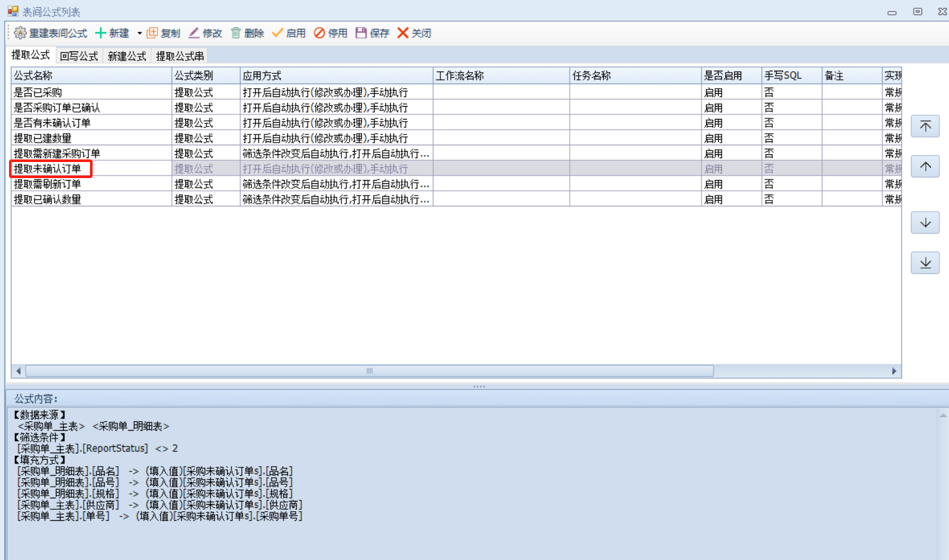Click the 复制 copy icon

[152, 33]
